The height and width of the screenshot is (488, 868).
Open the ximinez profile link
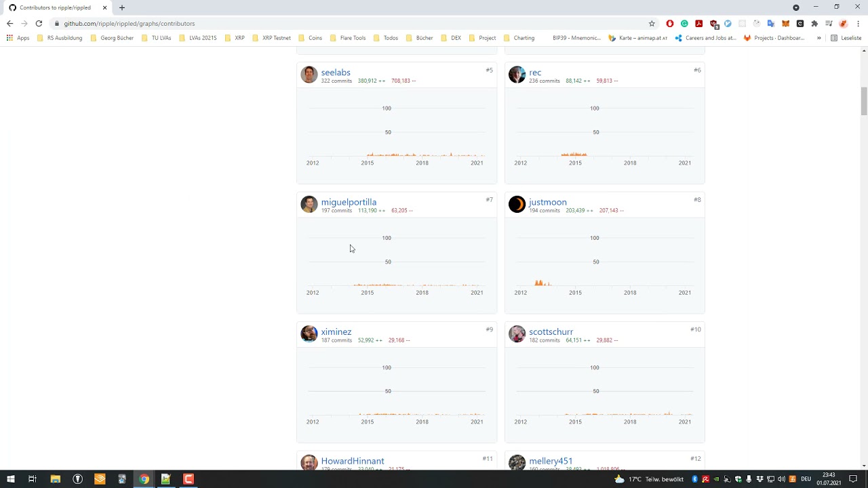pos(336,331)
